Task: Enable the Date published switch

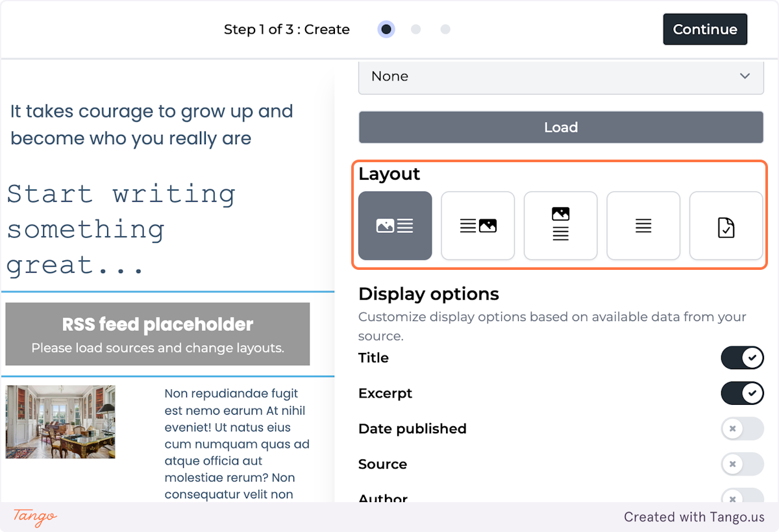Action: coord(742,429)
